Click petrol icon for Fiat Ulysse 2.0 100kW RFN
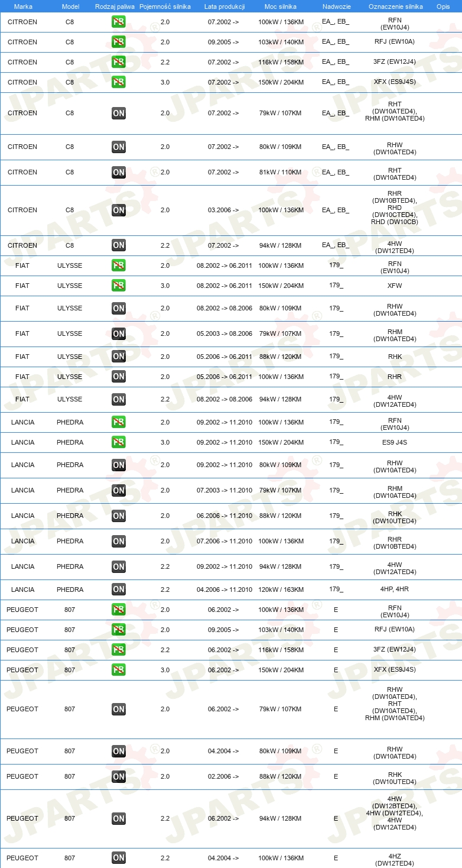The height and width of the screenshot is (868, 462). click(x=119, y=265)
